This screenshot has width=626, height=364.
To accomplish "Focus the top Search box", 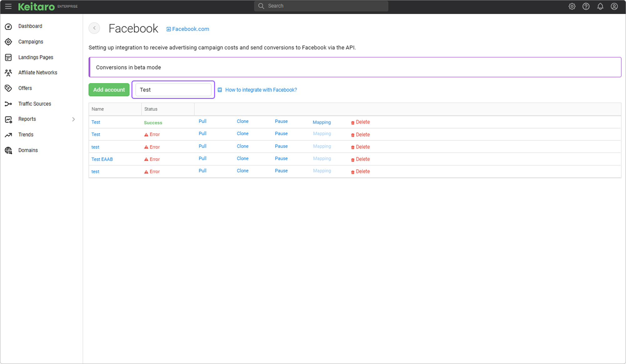I will pyautogui.click(x=321, y=6).
